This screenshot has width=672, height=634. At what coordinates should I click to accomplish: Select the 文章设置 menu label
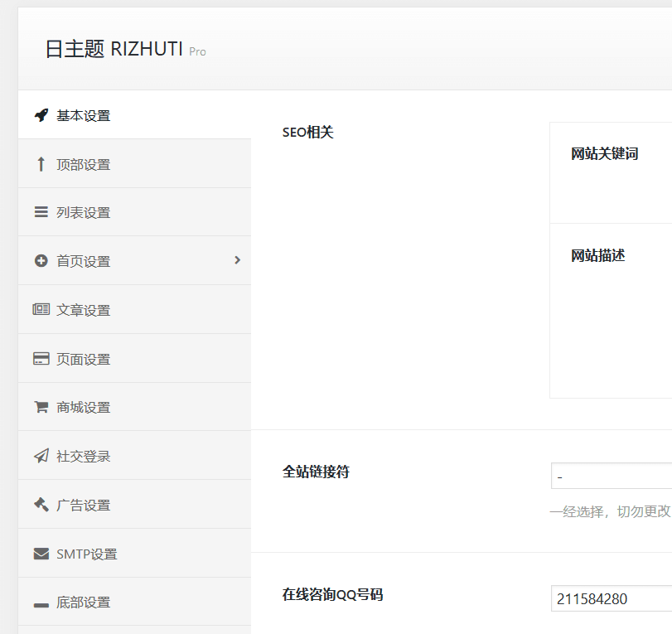tap(83, 311)
